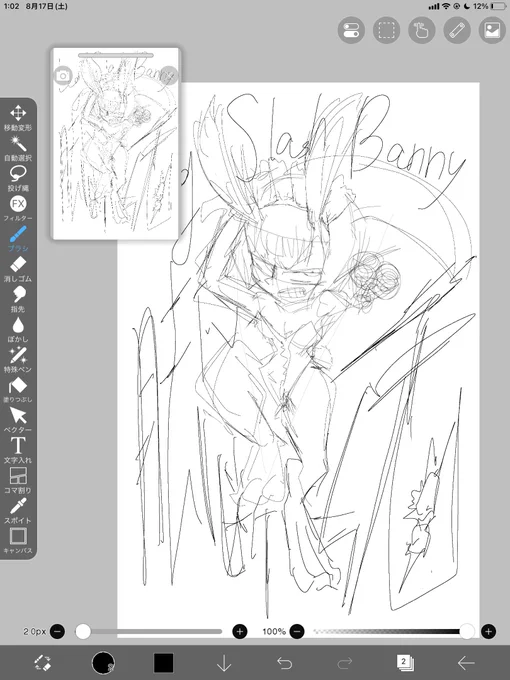The width and height of the screenshot is (510, 680).
Task: Open the black color swatch
Action: 163,663
